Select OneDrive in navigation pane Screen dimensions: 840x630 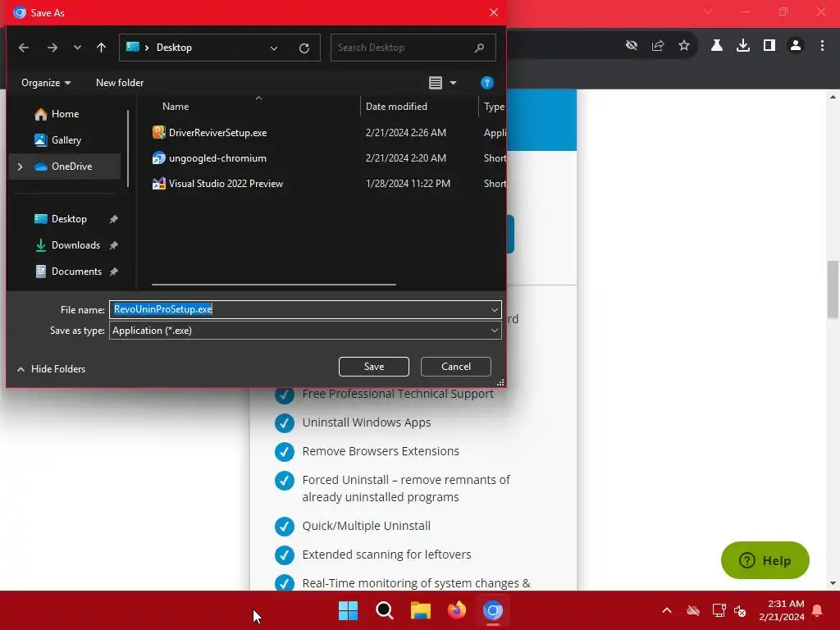pos(64,166)
